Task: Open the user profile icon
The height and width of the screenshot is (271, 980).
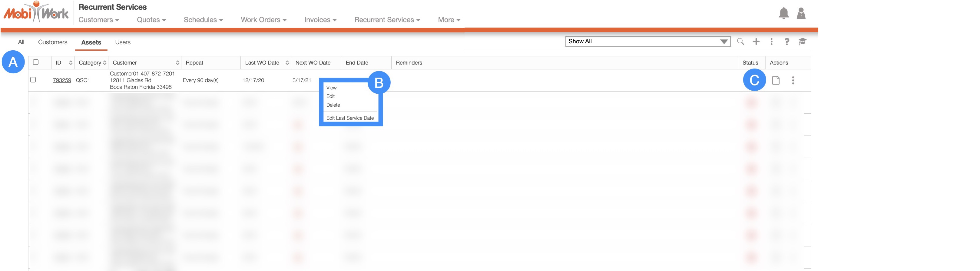Action: coord(801,13)
